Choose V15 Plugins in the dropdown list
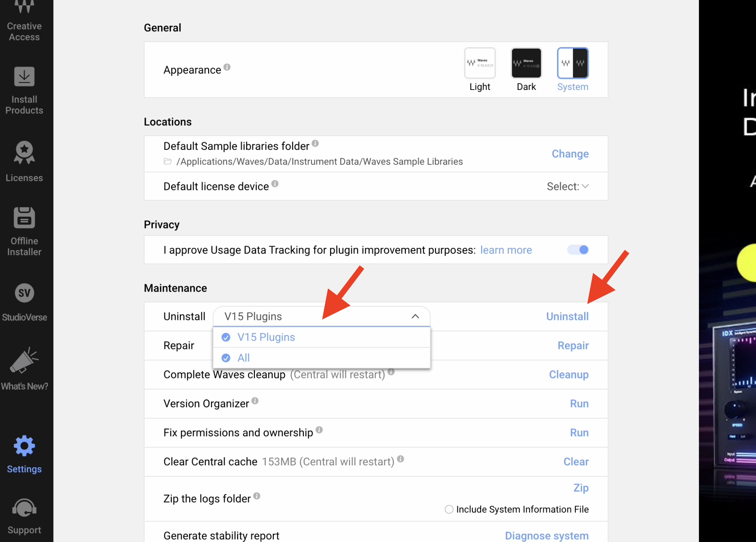This screenshot has height=542, width=756. (x=266, y=337)
